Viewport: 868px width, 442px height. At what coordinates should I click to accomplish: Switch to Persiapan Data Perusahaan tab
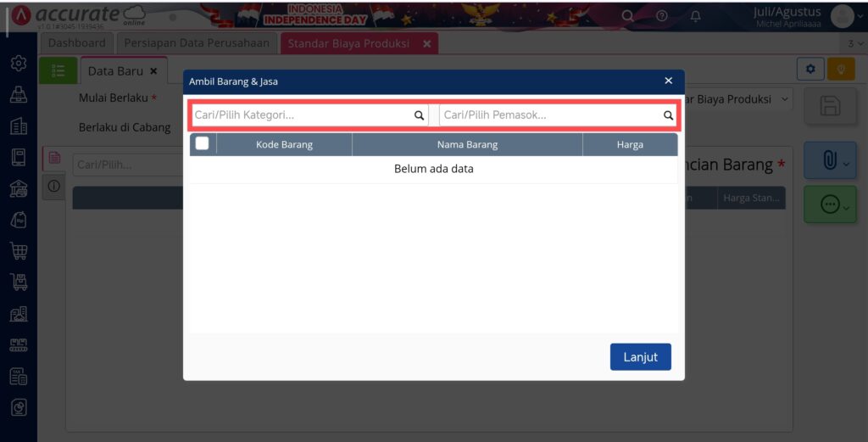coord(197,43)
